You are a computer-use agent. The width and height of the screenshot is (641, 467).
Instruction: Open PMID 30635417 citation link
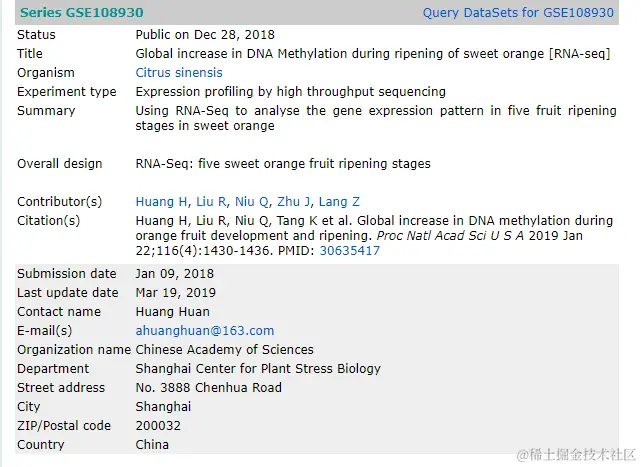[x=350, y=251]
